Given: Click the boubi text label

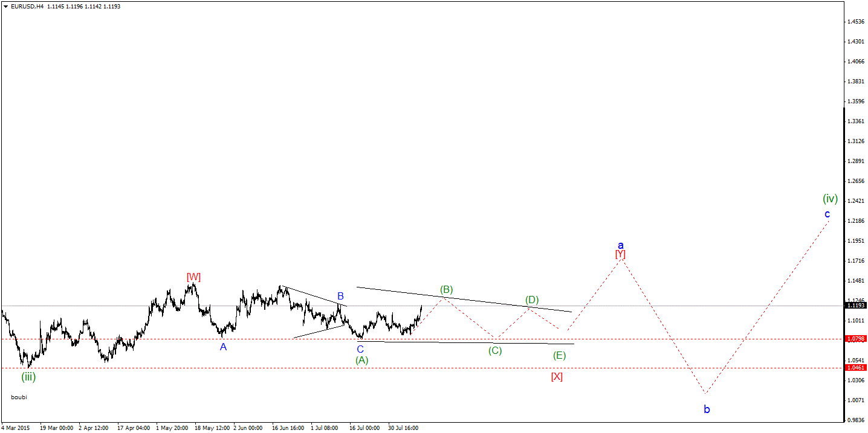Looking at the screenshot, I should (x=19, y=397).
